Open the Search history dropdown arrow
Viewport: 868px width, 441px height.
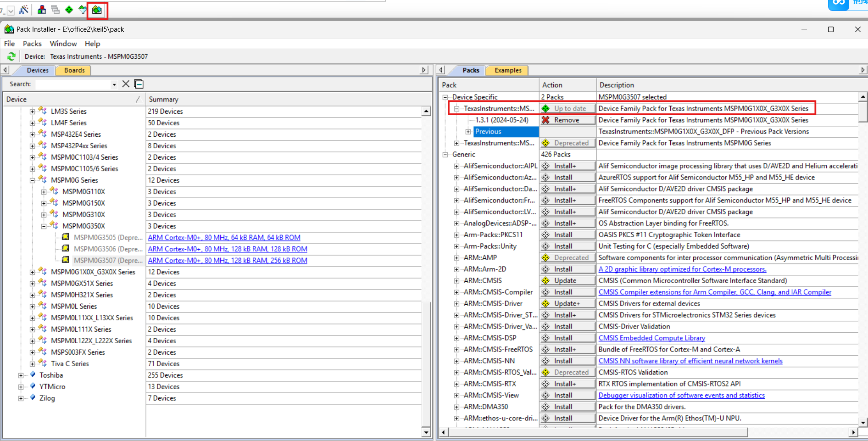click(x=113, y=84)
